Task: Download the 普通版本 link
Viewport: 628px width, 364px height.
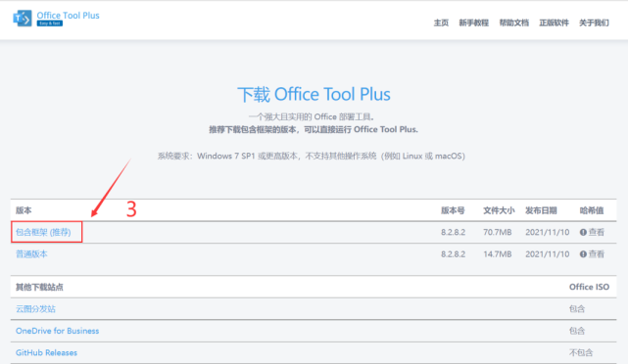Action: click(x=31, y=254)
